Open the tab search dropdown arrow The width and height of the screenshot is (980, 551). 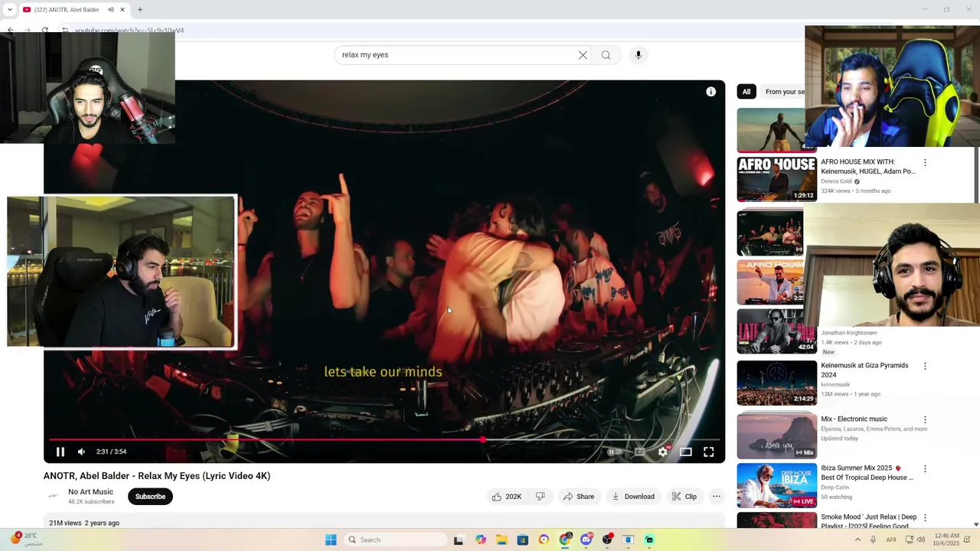click(x=9, y=10)
